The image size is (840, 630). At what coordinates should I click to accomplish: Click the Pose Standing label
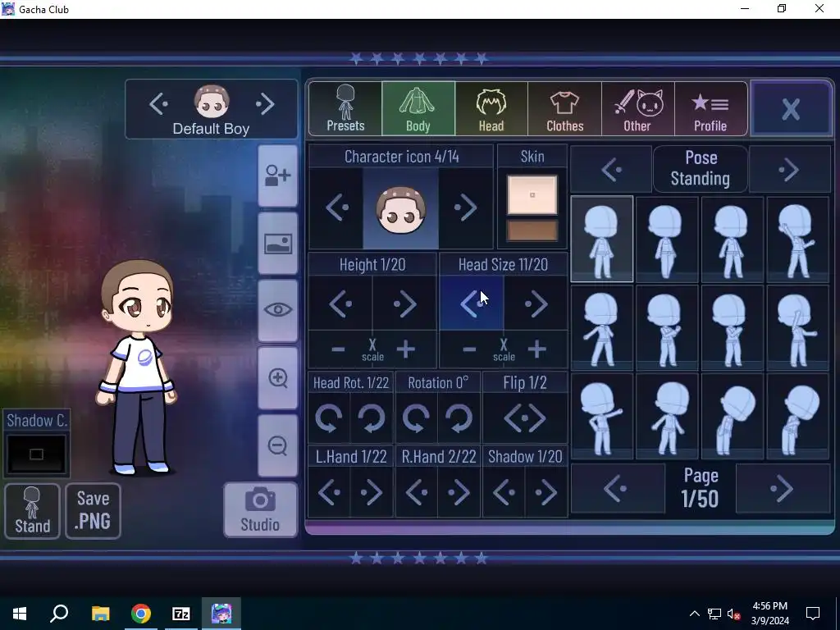pos(701,168)
